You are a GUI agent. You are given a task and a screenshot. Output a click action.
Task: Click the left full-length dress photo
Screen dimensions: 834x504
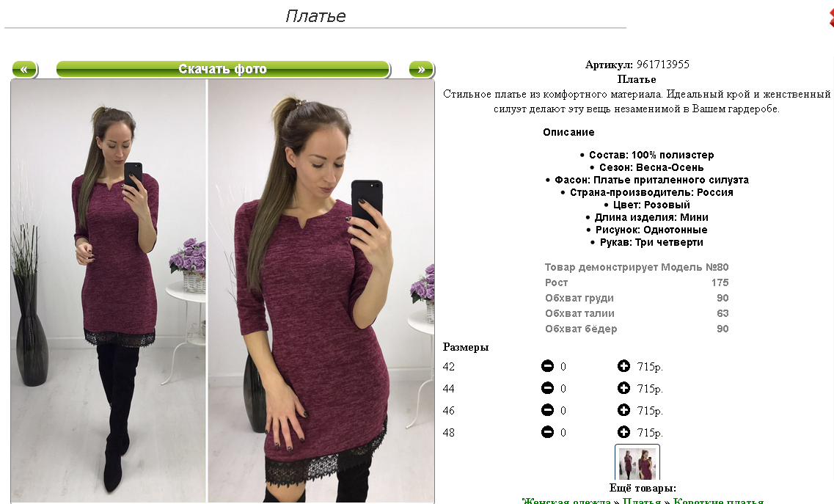[109, 291]
